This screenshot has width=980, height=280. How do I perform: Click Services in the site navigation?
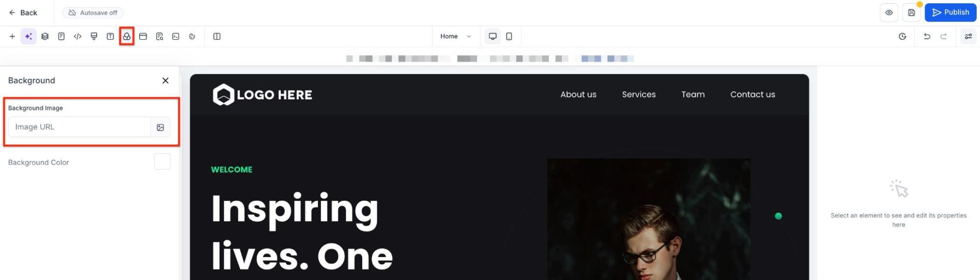(x=638, y=94)
